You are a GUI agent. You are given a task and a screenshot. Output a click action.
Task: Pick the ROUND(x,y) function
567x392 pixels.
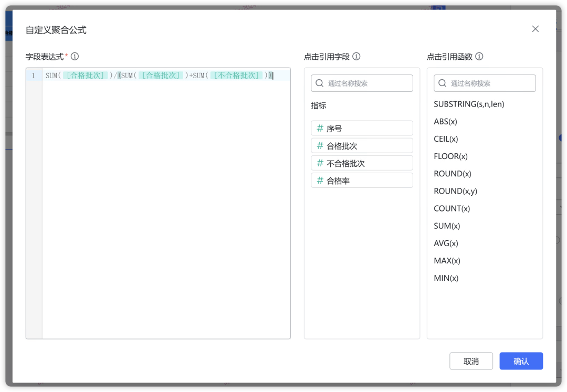point(455,191)
